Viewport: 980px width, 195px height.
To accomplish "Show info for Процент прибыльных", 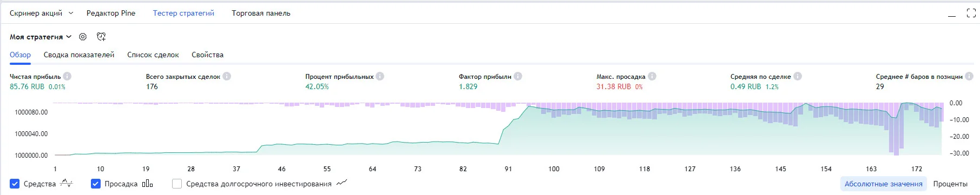I will pos(380,76).
